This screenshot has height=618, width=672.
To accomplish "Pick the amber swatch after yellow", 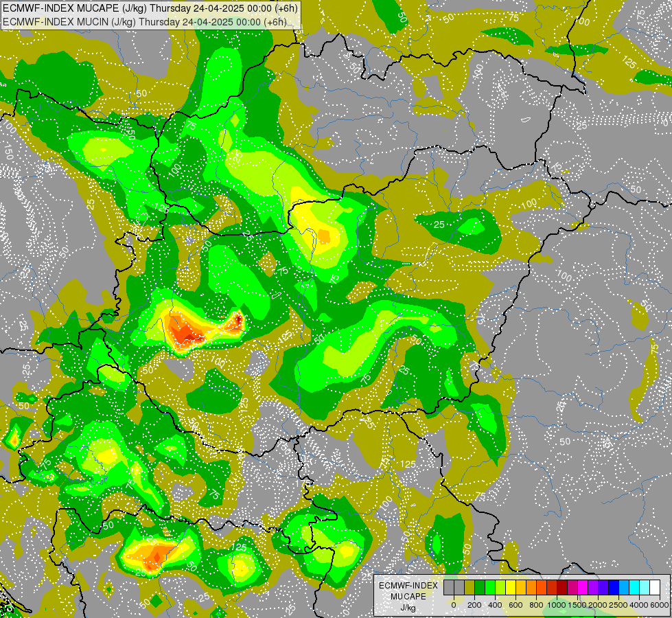I will point(521,588).
